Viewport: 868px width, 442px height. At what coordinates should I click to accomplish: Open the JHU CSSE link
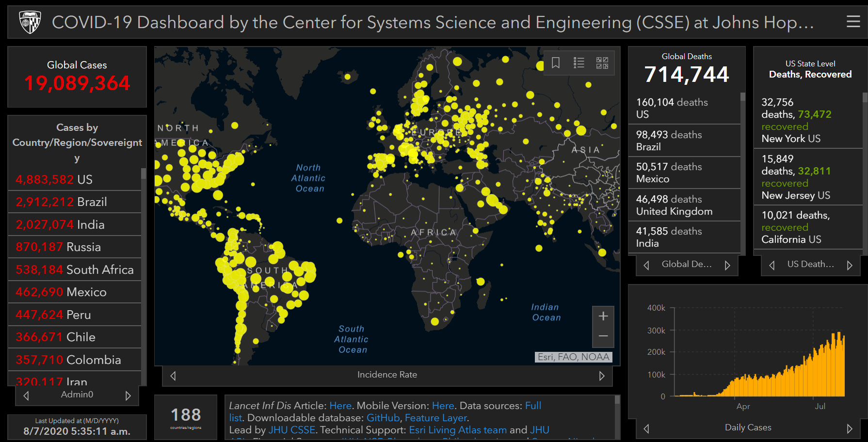click(292, 430)
